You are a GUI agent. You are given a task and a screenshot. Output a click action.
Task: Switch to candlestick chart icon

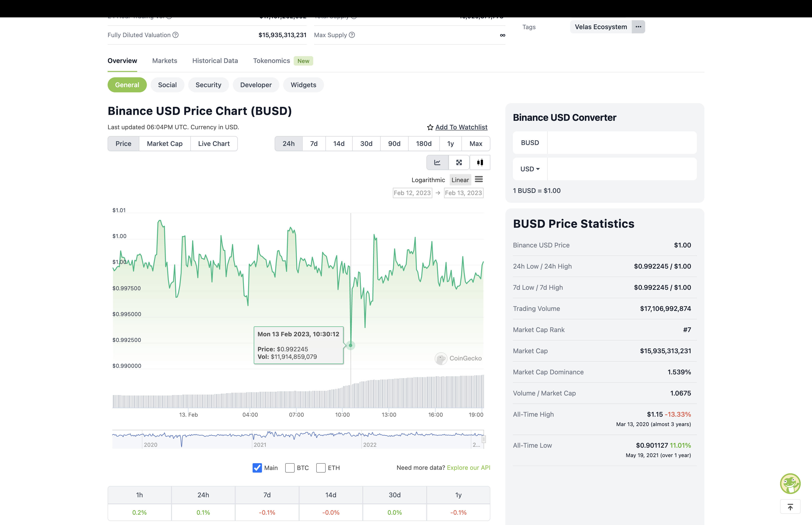pos(480,162)
